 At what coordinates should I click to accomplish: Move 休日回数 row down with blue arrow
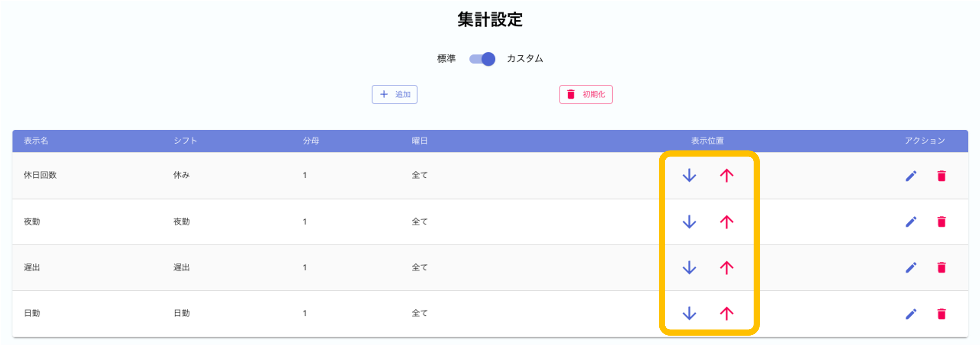(x=689, y=175)
